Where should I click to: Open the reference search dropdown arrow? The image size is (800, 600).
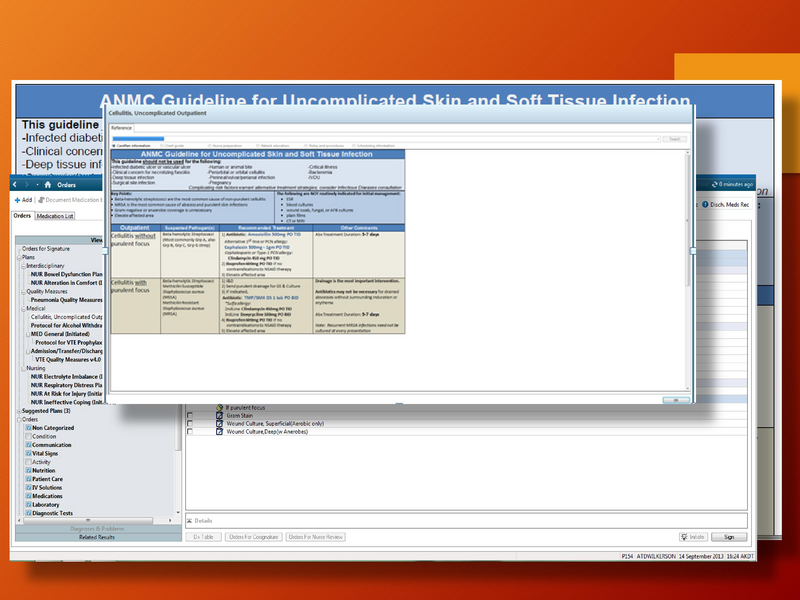[x=658, y=139]
